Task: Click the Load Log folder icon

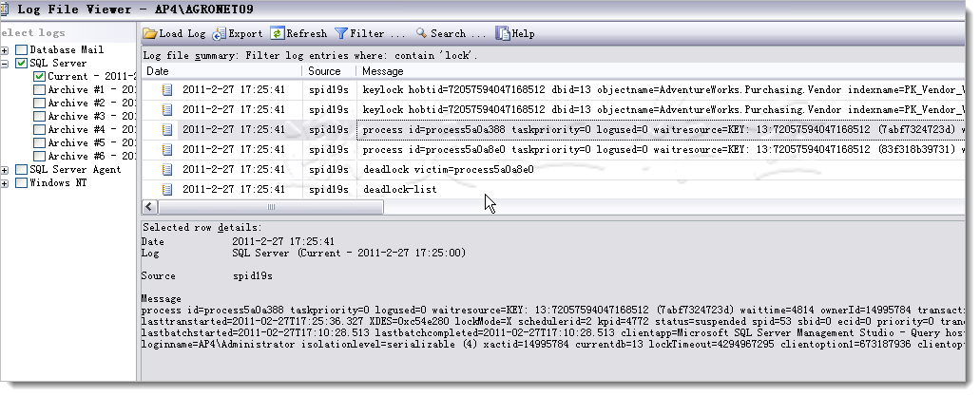Action: [x=150, y=34]
